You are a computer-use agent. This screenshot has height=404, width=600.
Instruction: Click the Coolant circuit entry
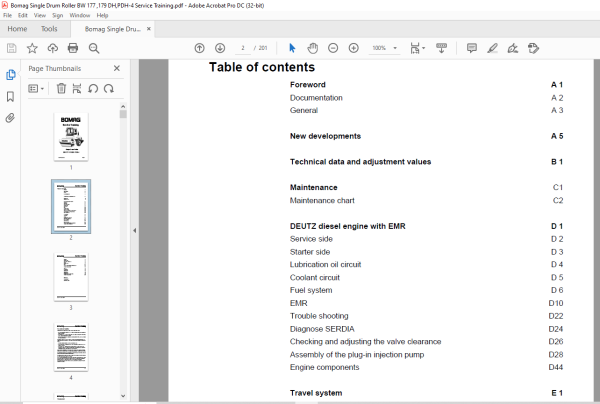tap(315, 277)
